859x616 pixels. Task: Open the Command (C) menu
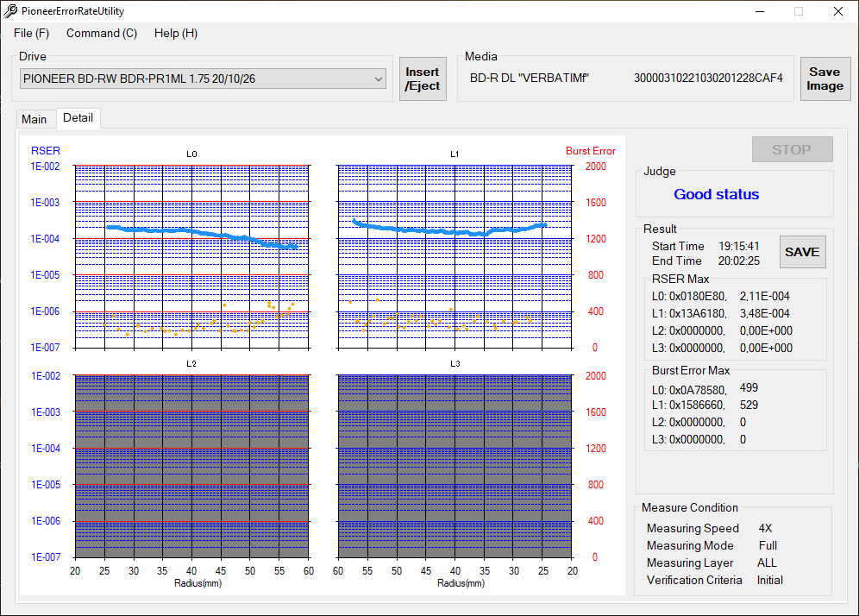pyautogui.click(x=102, y=34)
